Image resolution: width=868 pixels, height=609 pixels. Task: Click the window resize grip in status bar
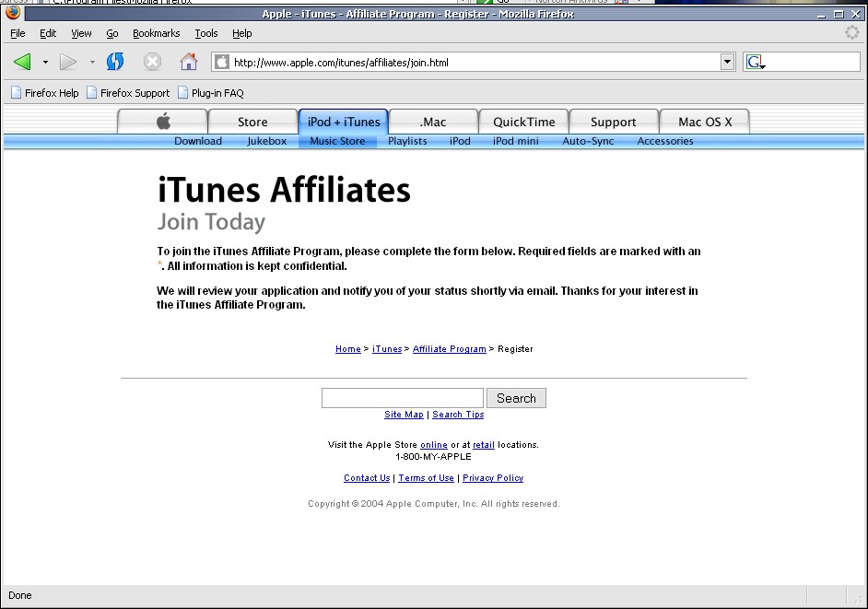pos(859,598)
